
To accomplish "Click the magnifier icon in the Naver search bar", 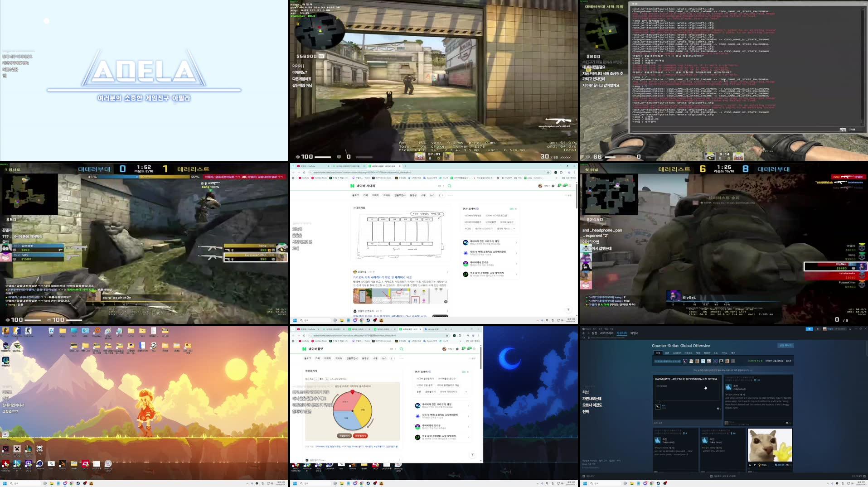I will click(448, 185).
